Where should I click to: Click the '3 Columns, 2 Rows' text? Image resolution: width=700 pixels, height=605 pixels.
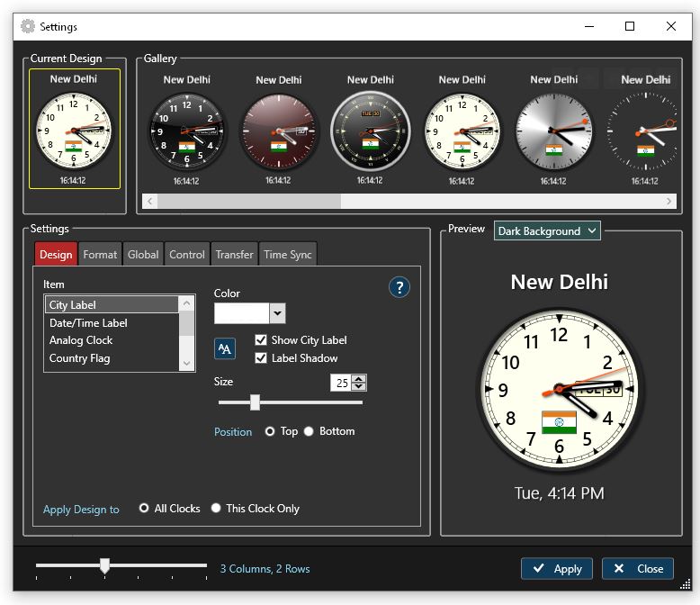click(265, 568)
